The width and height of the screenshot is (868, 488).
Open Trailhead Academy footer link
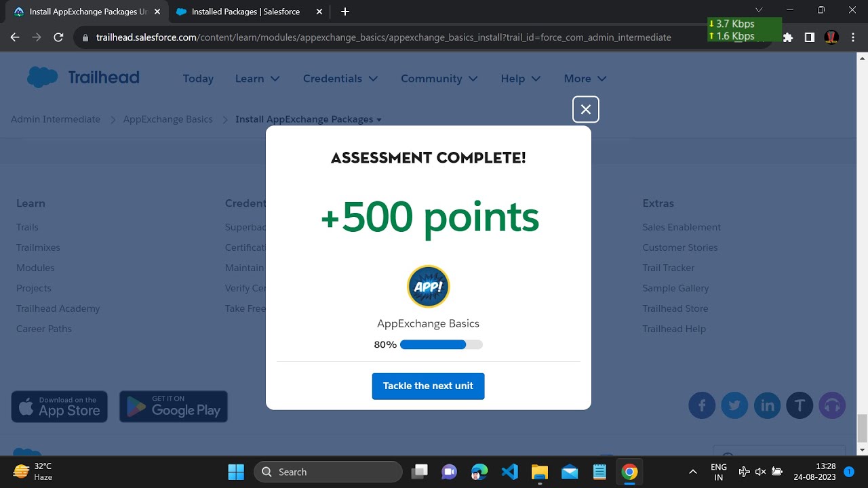pyautogui.click(x=58, y=308)
